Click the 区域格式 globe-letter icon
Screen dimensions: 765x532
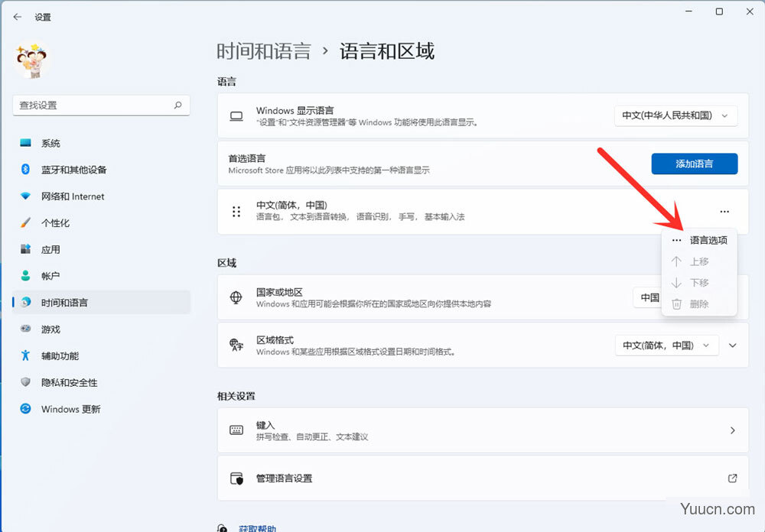click(x=236, y=345)
